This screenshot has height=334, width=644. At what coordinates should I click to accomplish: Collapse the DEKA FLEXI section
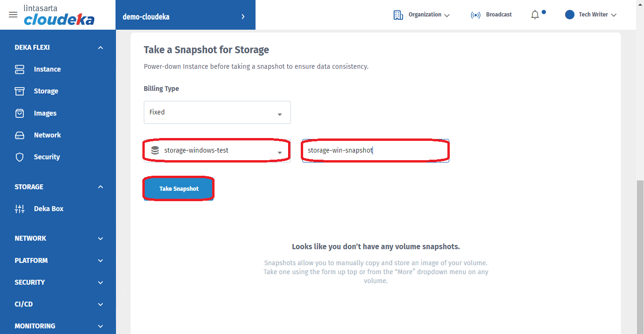100,48
